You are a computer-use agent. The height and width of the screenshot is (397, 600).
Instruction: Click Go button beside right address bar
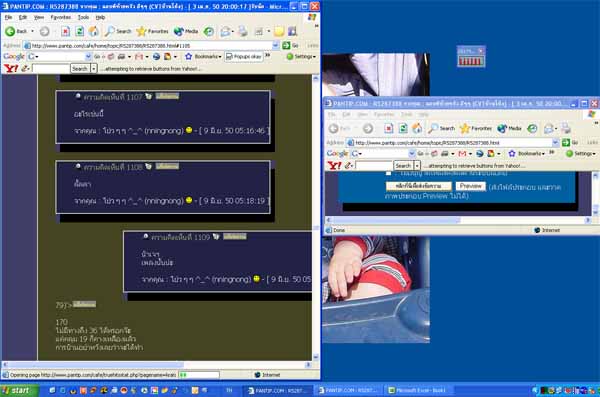(x=570, y=142)
